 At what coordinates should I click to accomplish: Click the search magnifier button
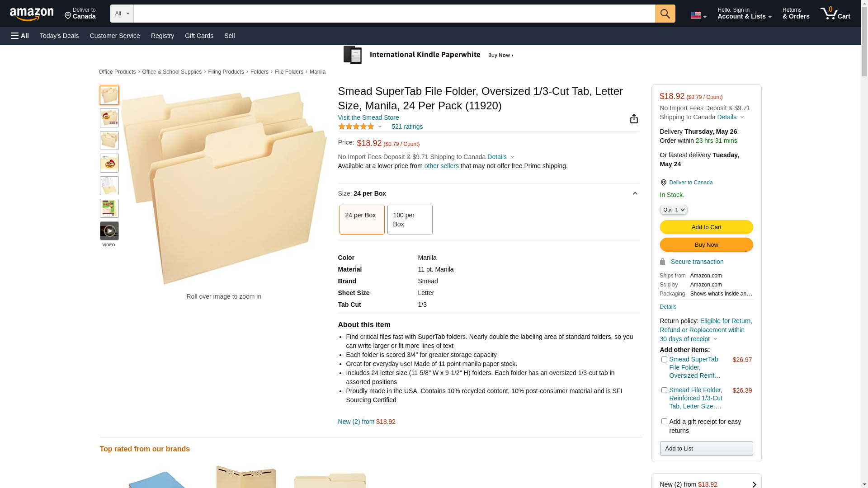pyautogui.click(x=665, y=14)
